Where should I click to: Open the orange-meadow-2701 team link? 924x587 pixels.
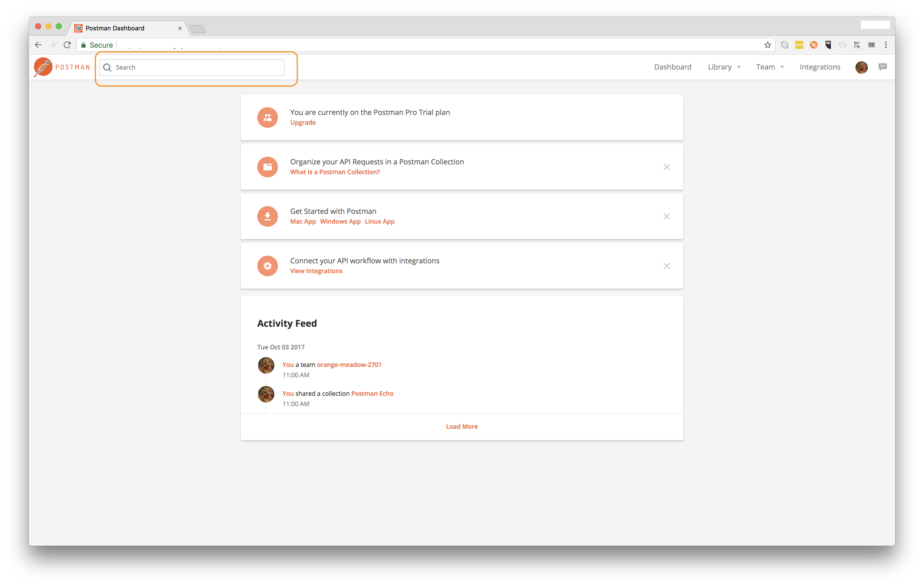349,365
